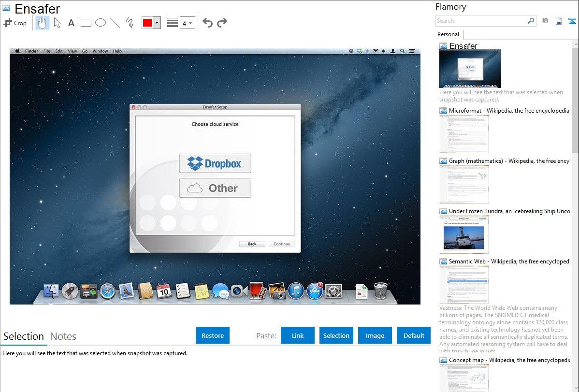This screenshot has height=392, width=579.
Task: Activate the Hand pan tool
Action: 42,23
